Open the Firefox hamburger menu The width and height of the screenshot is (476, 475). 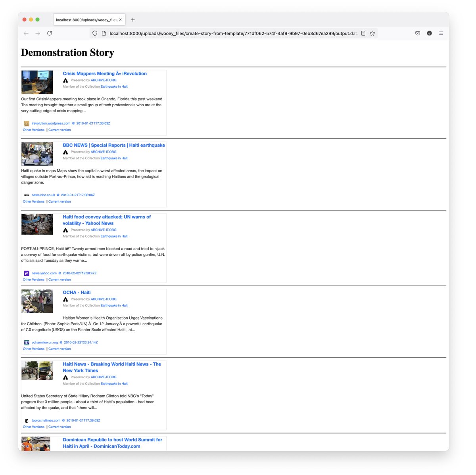click(x=441, y=33)
